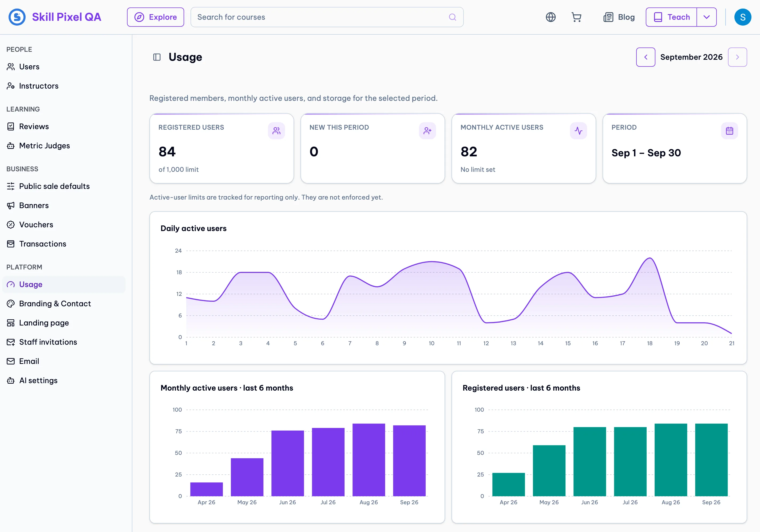760x532 pixels.
Task: Open the Instructors page
Action: tap(64, 86)
